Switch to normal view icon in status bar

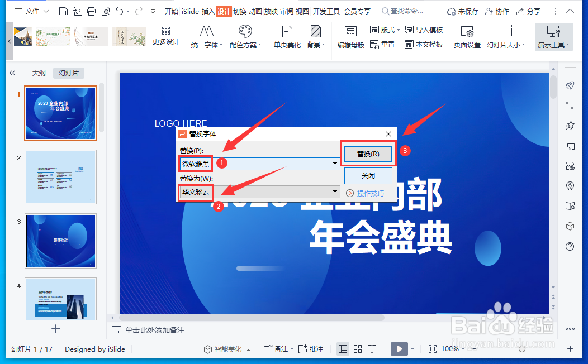tap(343, 349)
